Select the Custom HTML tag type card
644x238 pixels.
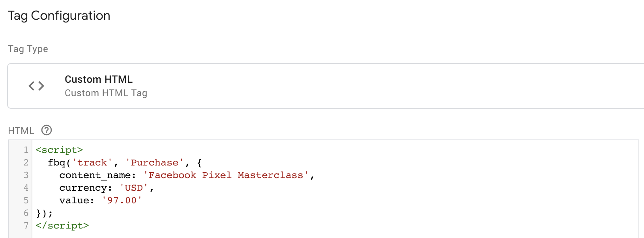[x=326, y=86]
